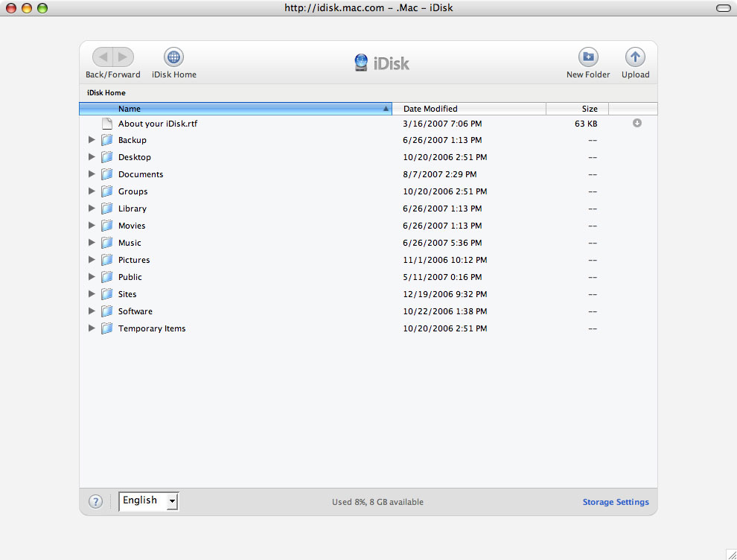Viewport: 737px width, 560px height.
Task: Click the About your iDisk.rtf document icon
Action: pyautogui.click(x=107, y=124)
